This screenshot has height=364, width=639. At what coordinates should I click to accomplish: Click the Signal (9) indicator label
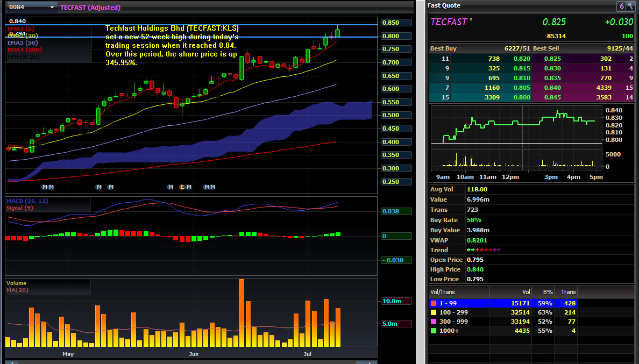[x=20, y=208]
